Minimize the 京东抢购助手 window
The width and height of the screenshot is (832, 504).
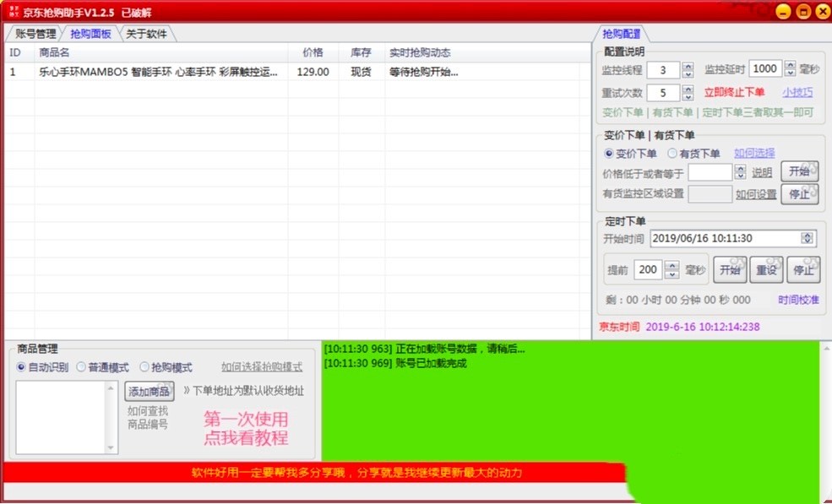(x=783, y=12)
